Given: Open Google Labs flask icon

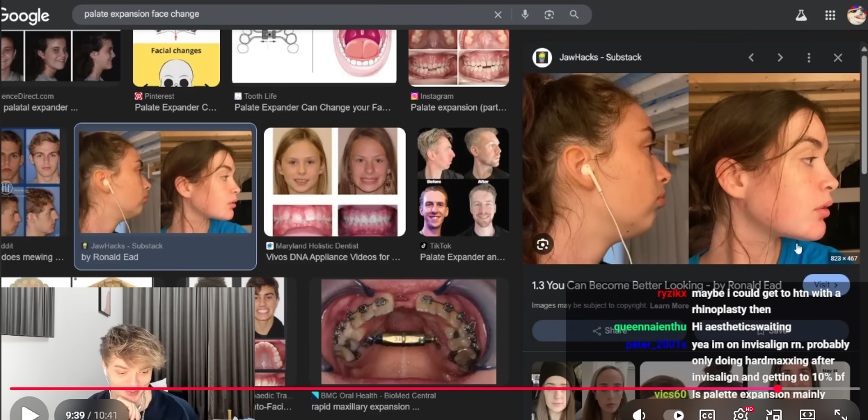Looking at the screenshot, I should click(x=801, y=15).
